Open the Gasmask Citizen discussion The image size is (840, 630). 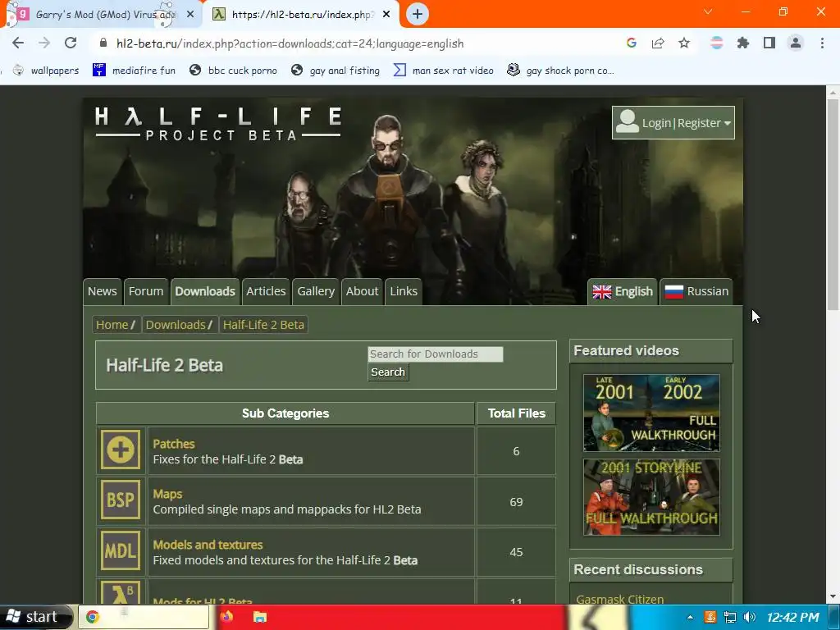pyautogui.click(x=620, y=599)
